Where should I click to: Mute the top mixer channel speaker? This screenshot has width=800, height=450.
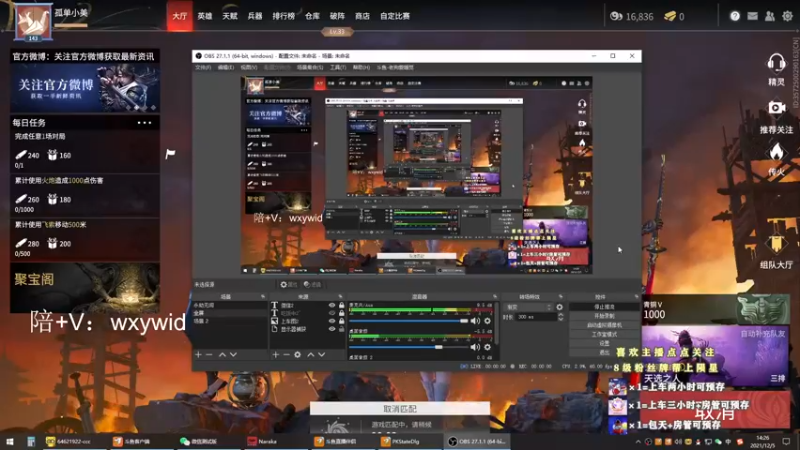475,321
